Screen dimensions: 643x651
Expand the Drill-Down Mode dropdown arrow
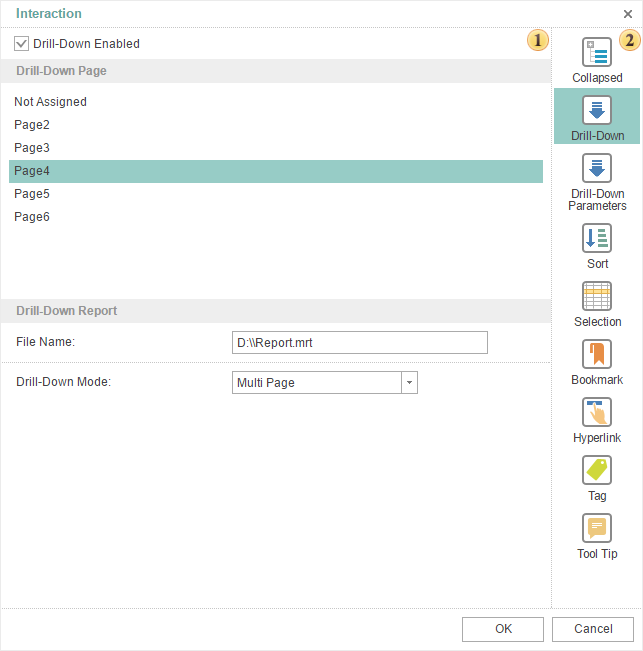pos(409,382)
